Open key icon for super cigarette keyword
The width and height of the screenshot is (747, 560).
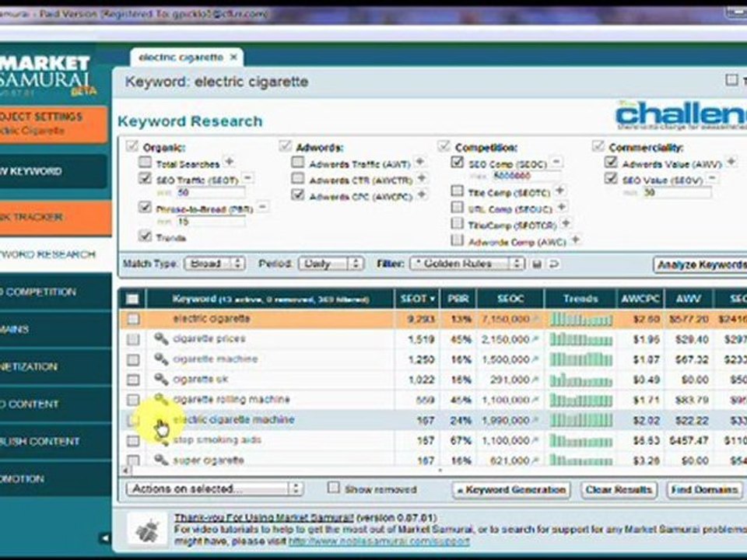(x=161, y=460)
